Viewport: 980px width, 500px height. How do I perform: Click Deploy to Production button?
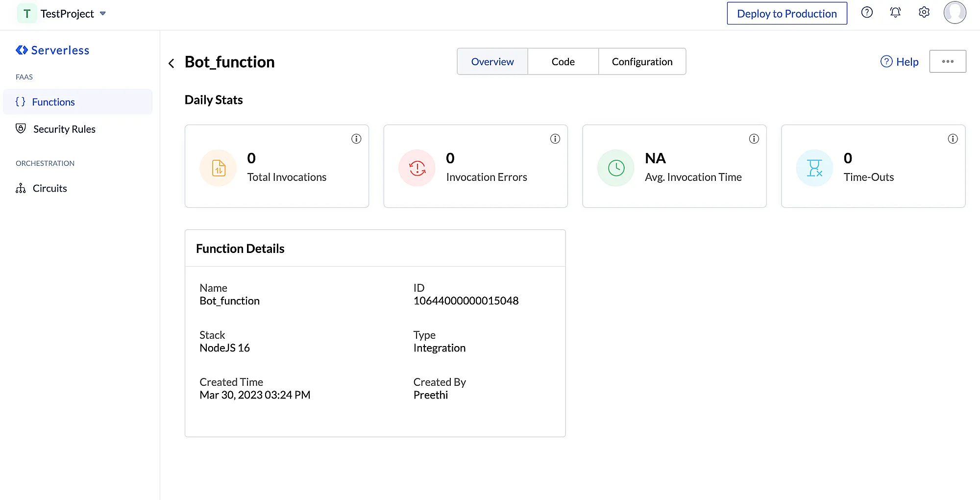pyautogui.click(x=787, y=13)
